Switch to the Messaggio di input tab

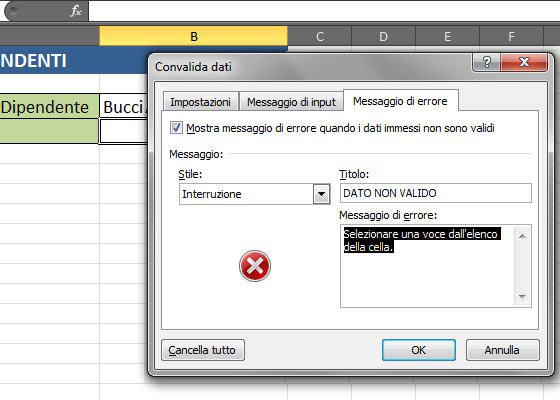pyautogui.click(x=291, y=102)
